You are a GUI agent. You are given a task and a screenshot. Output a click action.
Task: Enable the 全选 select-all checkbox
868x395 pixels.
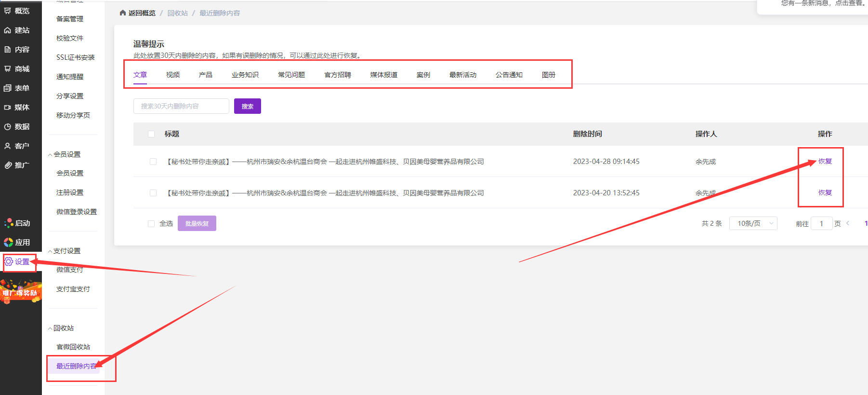point(151,224)
